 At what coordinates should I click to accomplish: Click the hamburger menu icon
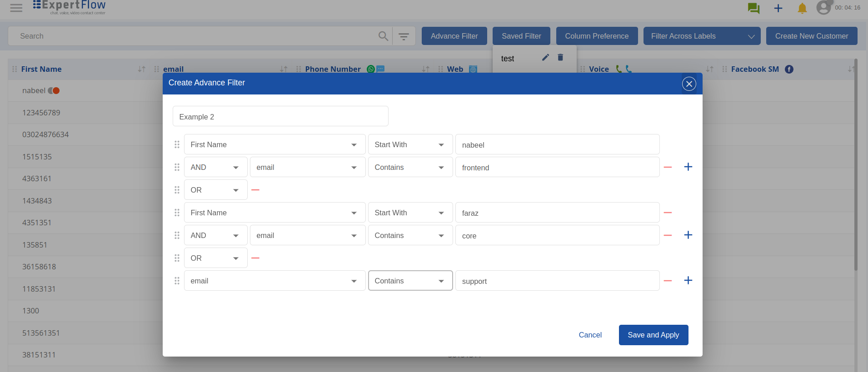pos(16,8)
